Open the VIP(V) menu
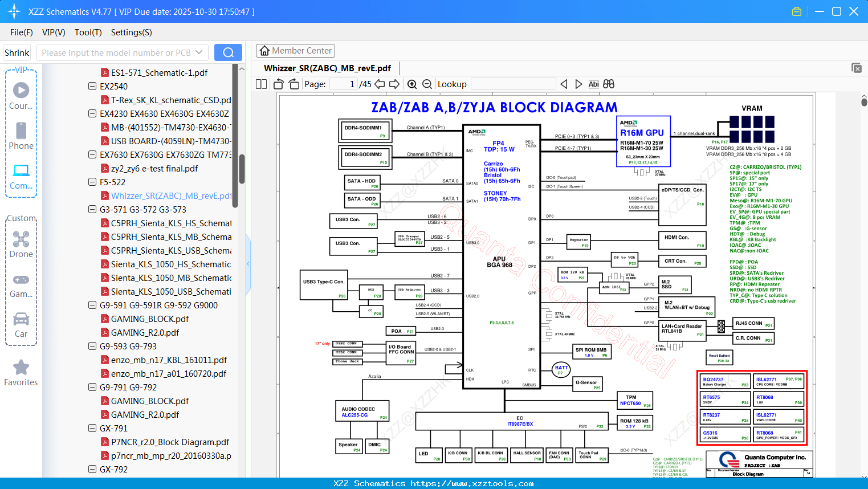 (x=54, y=32)
